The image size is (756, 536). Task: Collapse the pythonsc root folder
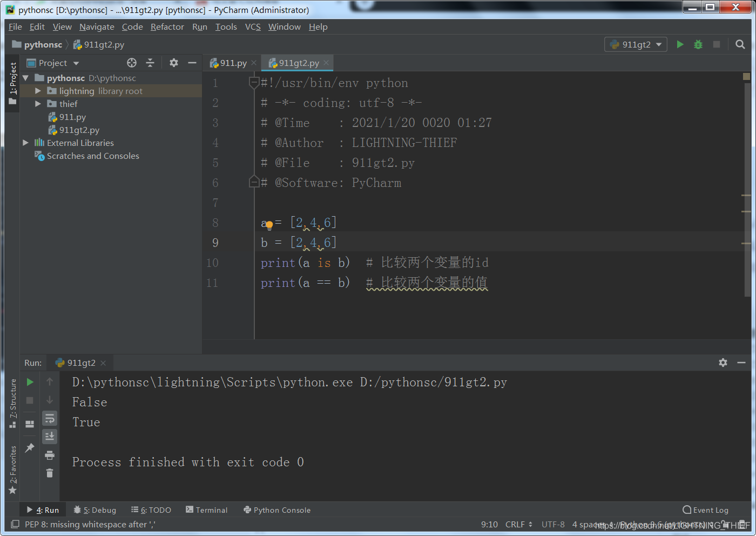coord(25,78)
